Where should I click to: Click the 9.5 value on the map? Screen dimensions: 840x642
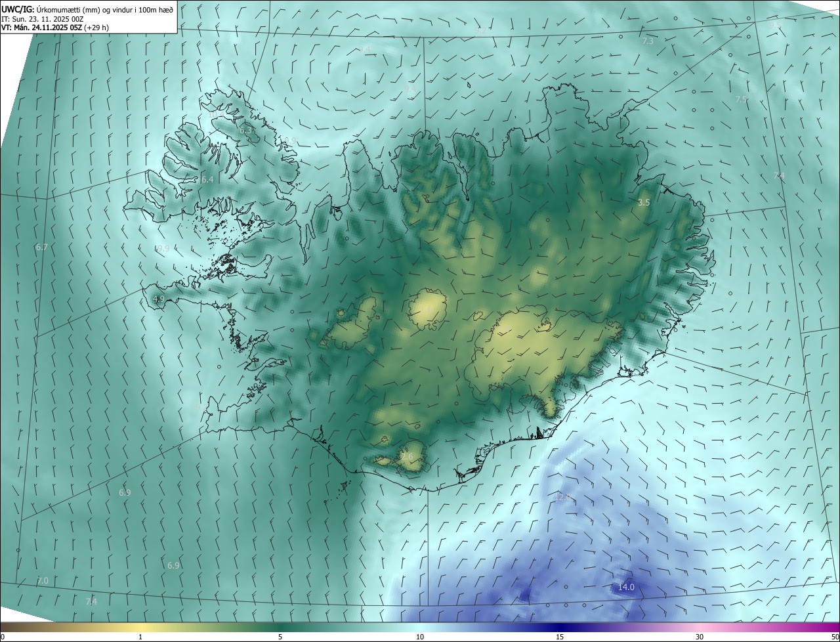click(775, 24)
